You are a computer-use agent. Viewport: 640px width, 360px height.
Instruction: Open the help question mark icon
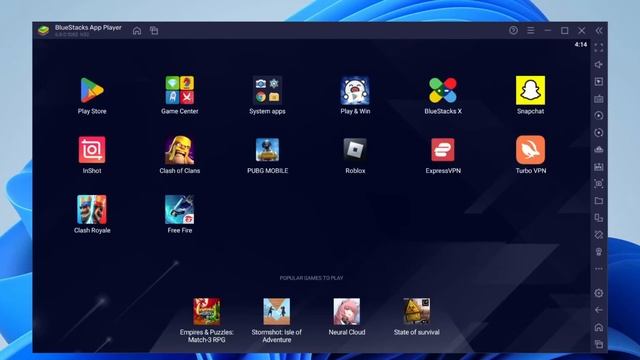(513, 30)
